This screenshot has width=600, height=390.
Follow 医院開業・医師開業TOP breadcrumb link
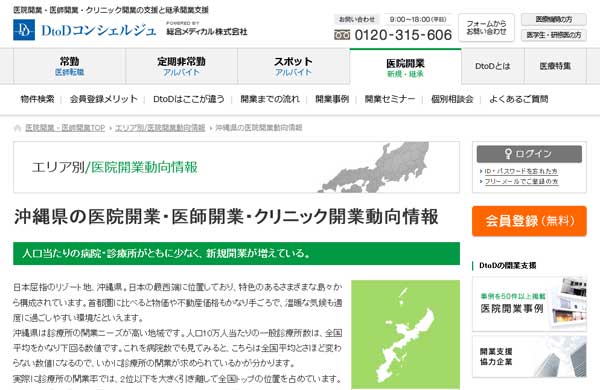[65, 128]
